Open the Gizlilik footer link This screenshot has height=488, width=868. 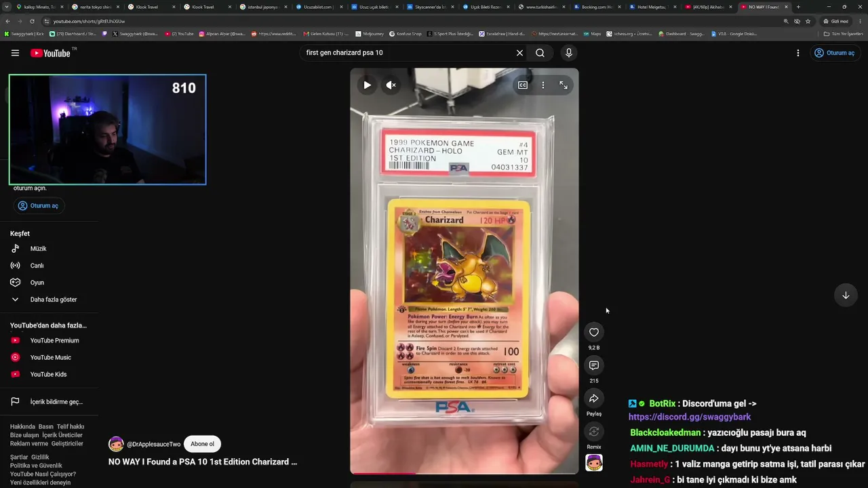40,457
